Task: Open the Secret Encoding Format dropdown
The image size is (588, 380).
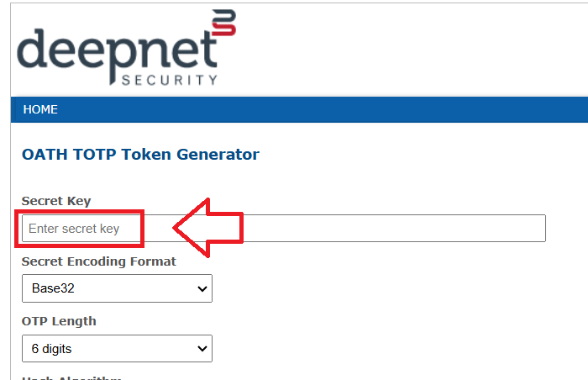Action: click(x=117, y=288)
